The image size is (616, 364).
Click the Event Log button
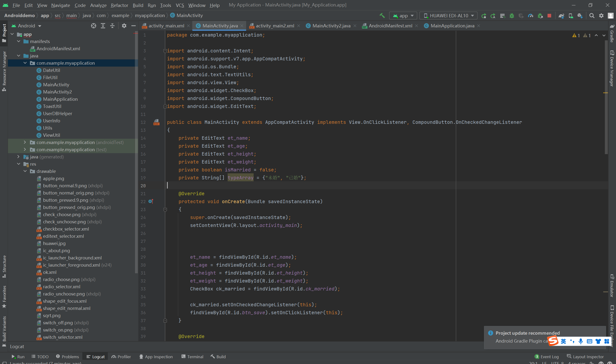546,357
